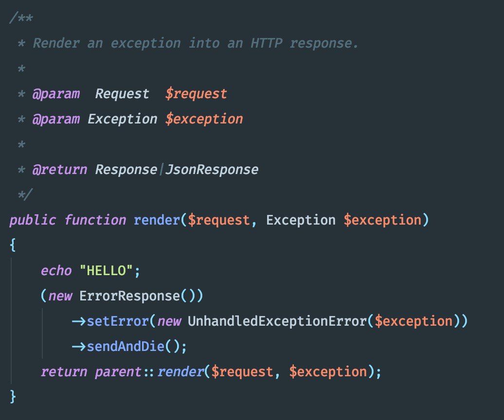The height and width of the screenshot is (420, 504).
Task: Click the Exception type hint in signature
Action: click(301, 220)
